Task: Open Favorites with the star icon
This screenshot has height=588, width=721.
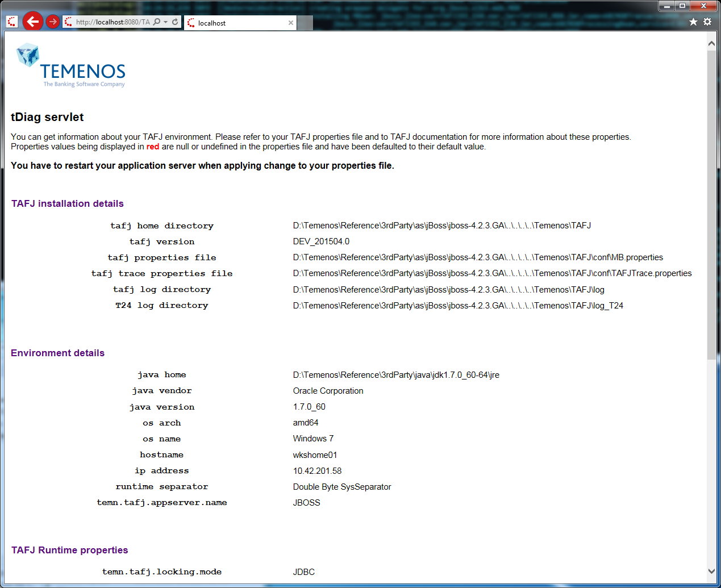Action: [693, 22]
